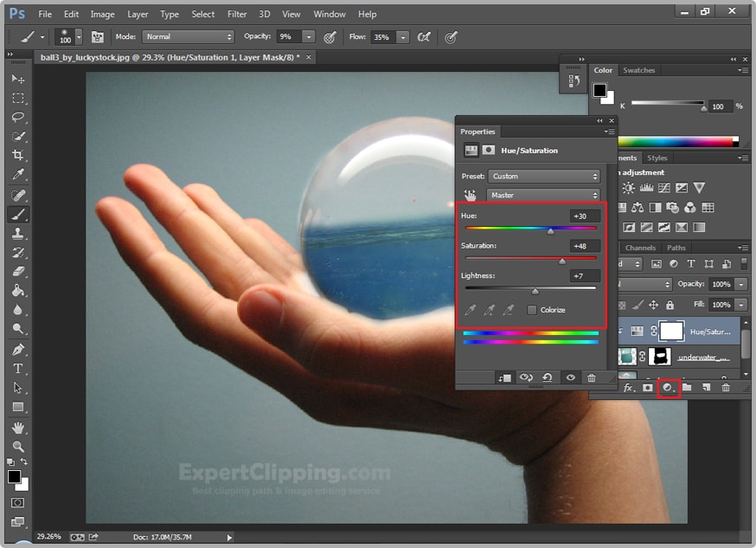Open the Preset dropdown showing Custom
The width and height of the screenshot is (756, 548).
tap(543, 176)
